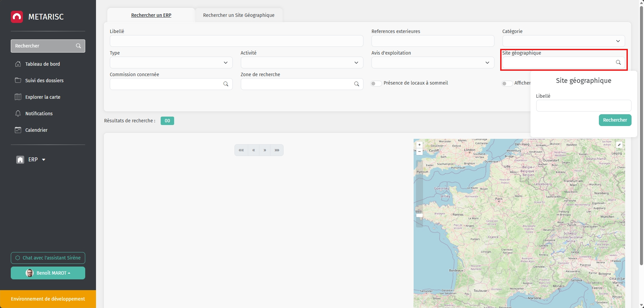The height and width of the screenshot is (308, 644).
Task: Open the Calendrier icon
Action: click(18, 130)
